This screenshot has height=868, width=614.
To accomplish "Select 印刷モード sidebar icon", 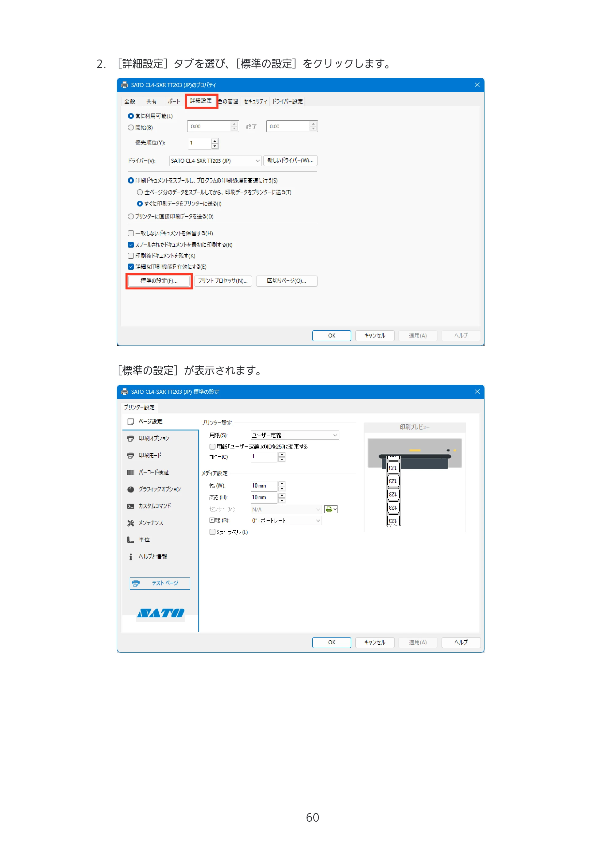I will coord(130,456).
